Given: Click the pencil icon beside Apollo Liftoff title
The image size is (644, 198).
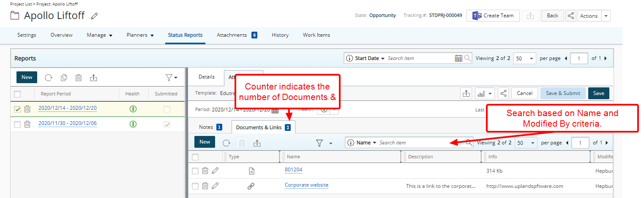Looking at the screenshot, I should click(95, 16).
